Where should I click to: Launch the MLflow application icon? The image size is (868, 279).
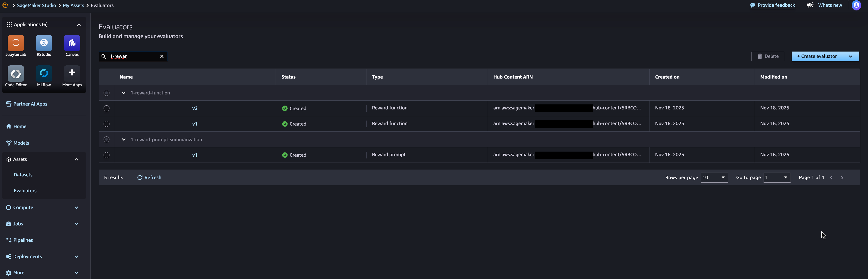pos(44,73)
